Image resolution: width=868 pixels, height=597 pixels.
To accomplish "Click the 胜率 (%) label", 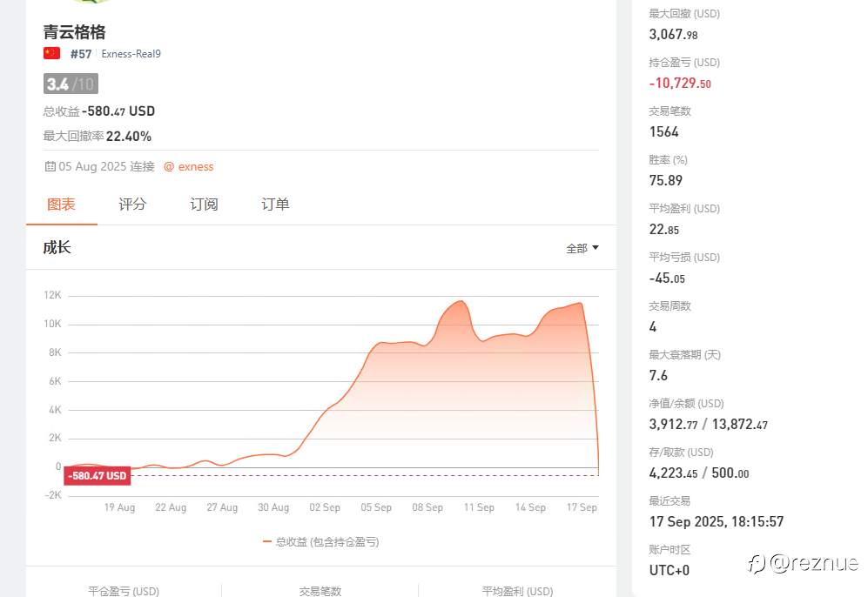I will (668, 160).
